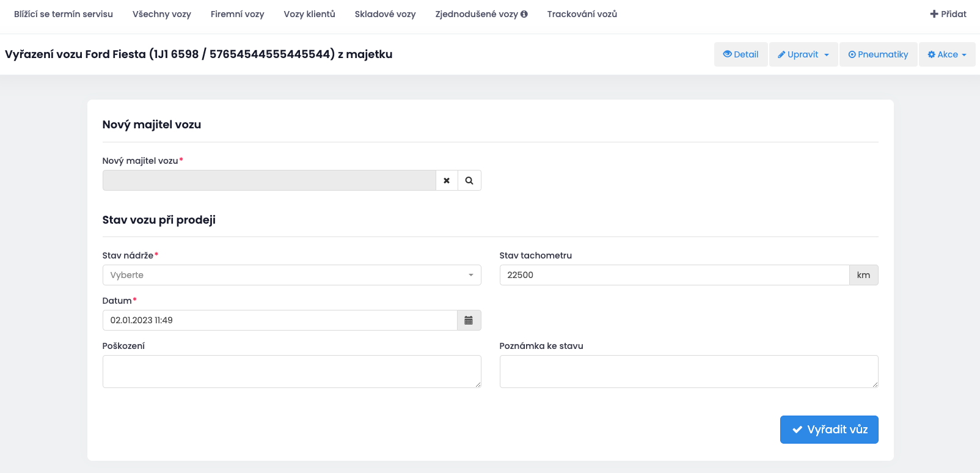
Task: Expand the Upravit dropdown menu
Action: coord(803,54)
